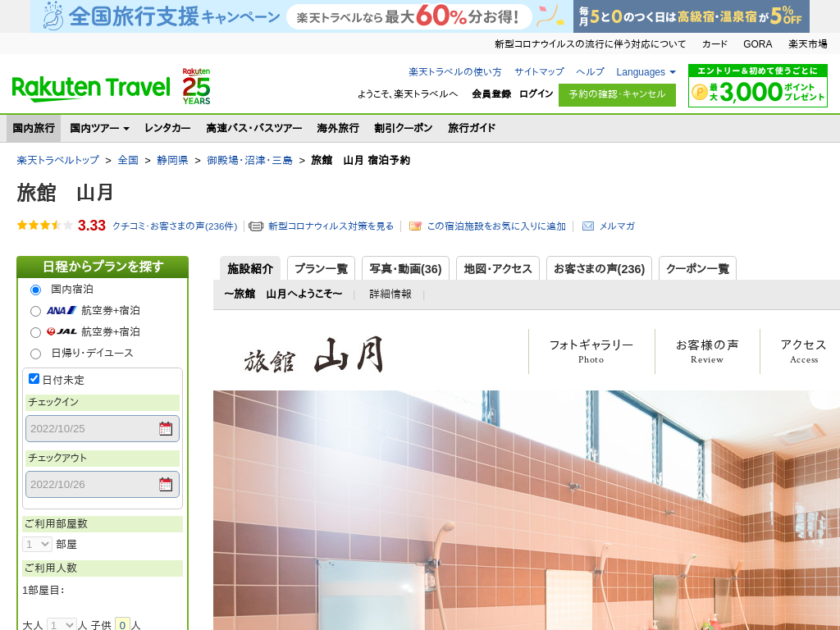The image size is (840, 630).
Task: Click the 旅館 山月 calligraphy logo
Action: tap(314, 354)
